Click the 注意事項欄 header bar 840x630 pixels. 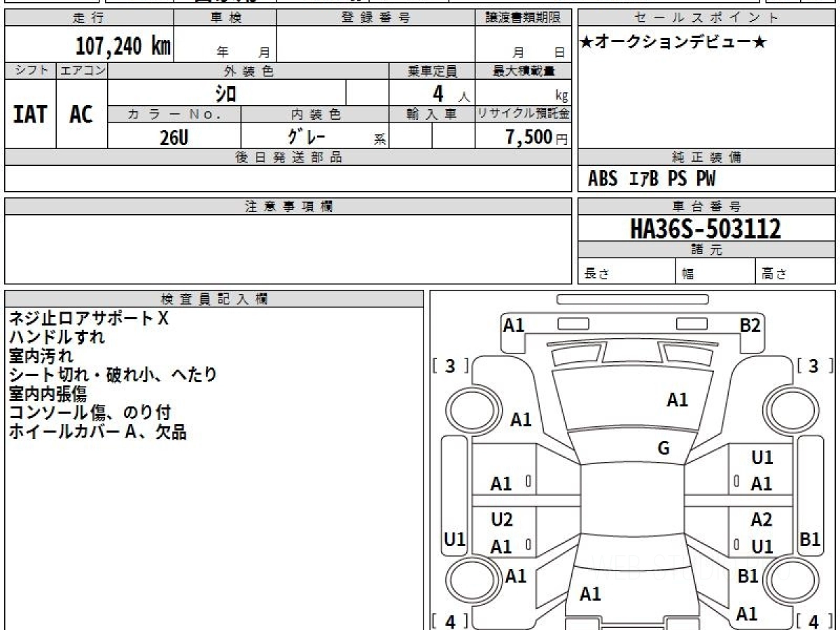(288, 206)
